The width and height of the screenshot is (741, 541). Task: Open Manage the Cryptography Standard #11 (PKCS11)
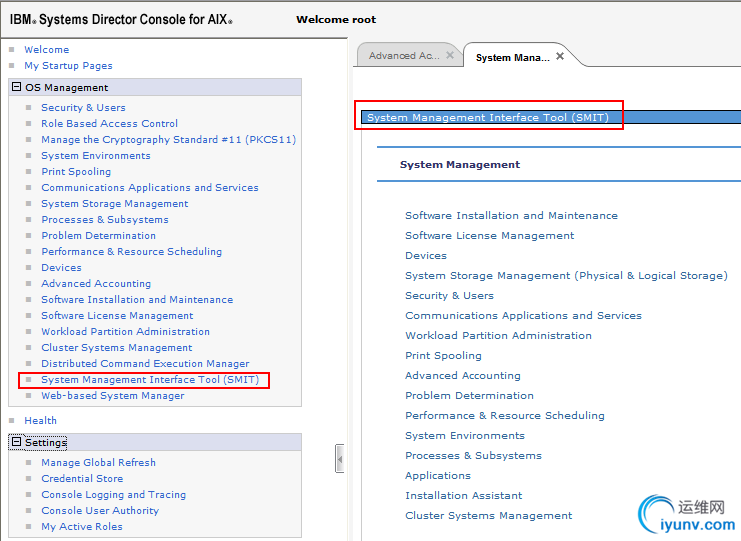point(169,140)
